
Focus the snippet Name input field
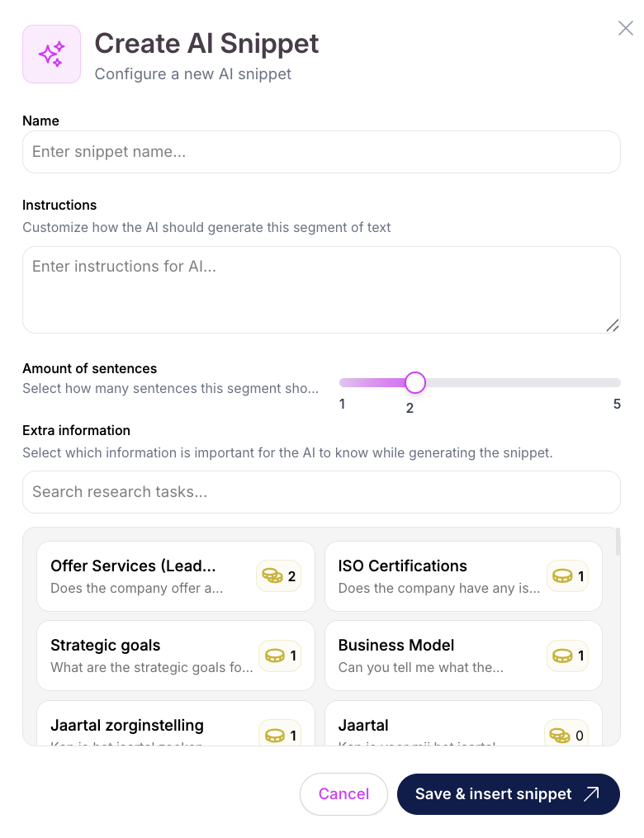(321, 152)
